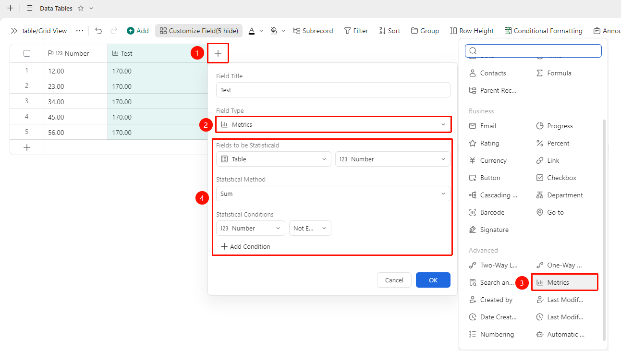Add a new row below row 5
The width and height of the screenshot is (621, 364).
coord(27,147)
